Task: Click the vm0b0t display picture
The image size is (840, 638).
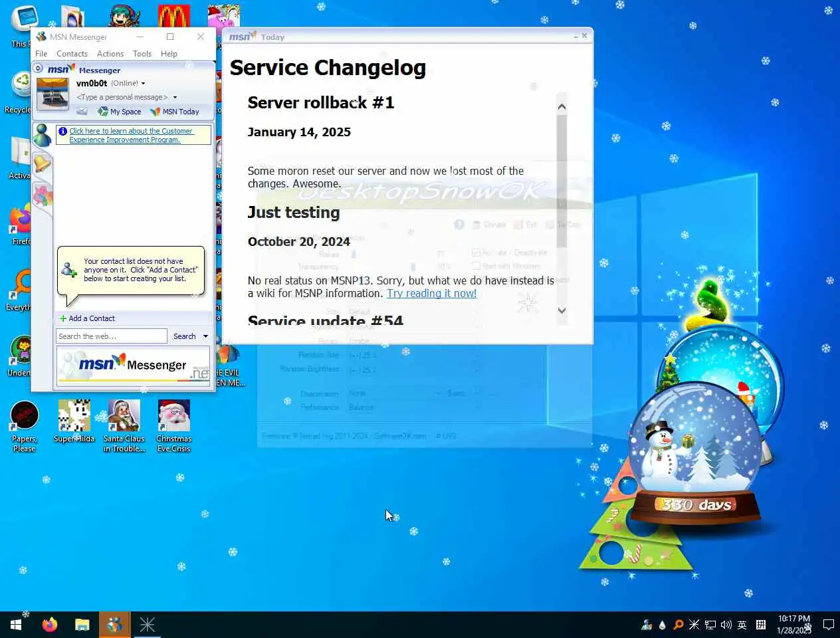Action: 52,94
